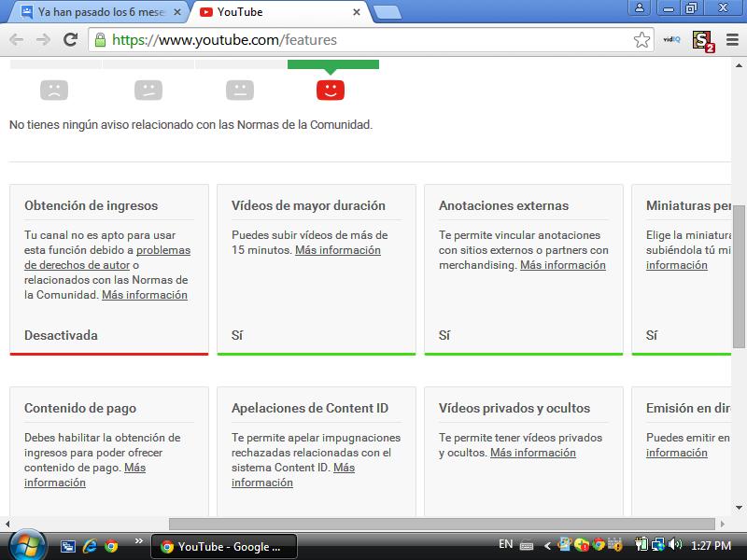
Task: Open the vidIQ extension
Action: point(671,39)
